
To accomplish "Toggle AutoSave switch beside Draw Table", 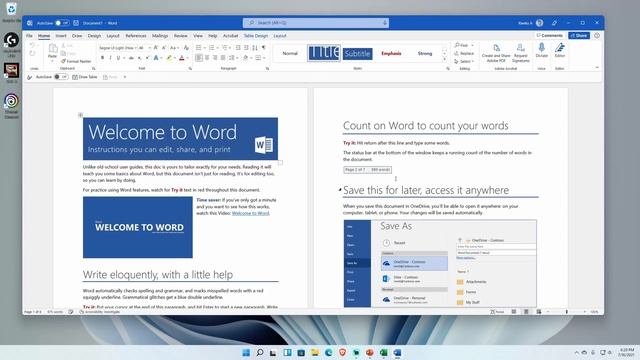I will pyautogui.click(x=61, y=77).
